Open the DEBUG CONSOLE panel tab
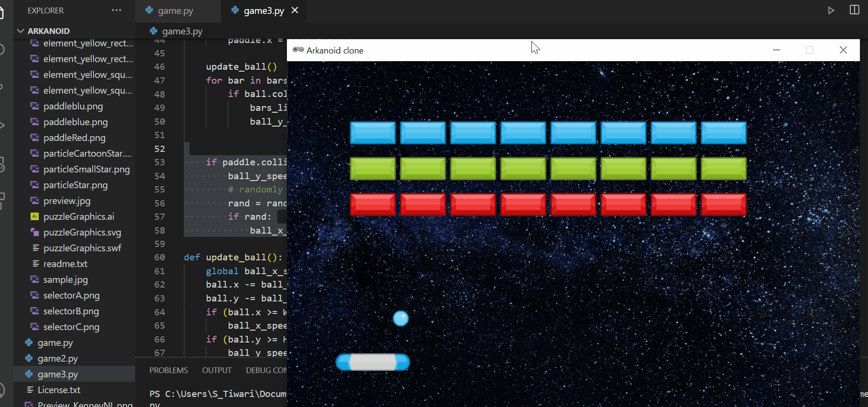The width and height of the screenshot is (868, 407). [x=266, y=370]
